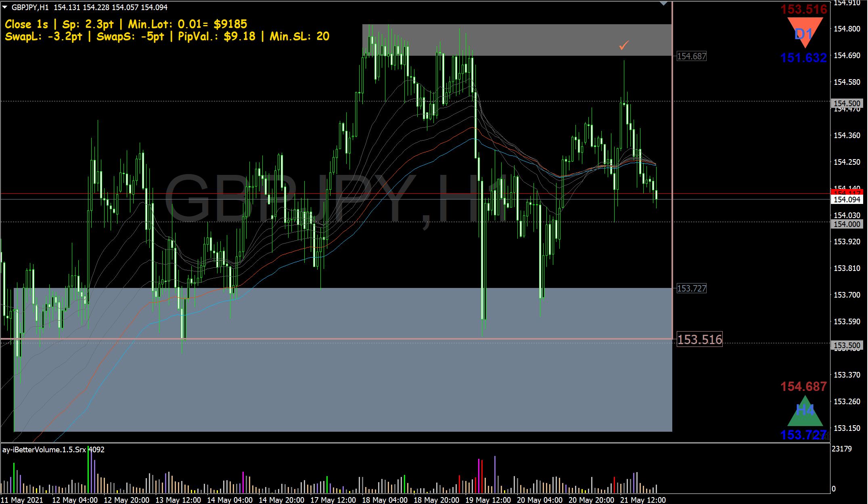This screenshot has height=504, width=868.
Task: Click the 154.000 round level price tag
Action: [847, 224]
